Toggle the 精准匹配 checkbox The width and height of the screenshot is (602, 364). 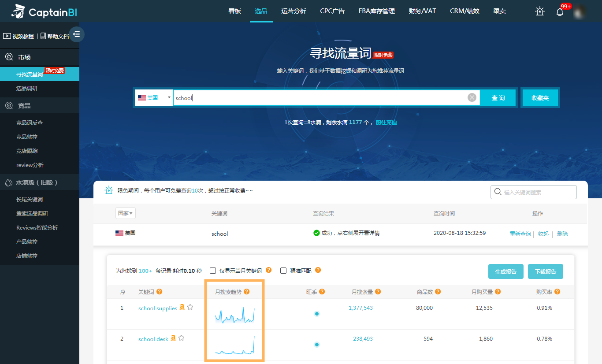(x=283, y=271)
